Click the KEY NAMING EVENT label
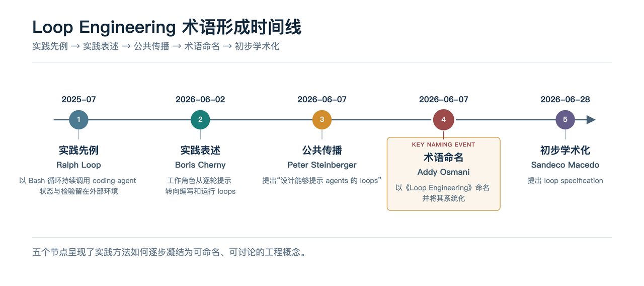This screenshot has width=644, height=286. click(444, 145)
